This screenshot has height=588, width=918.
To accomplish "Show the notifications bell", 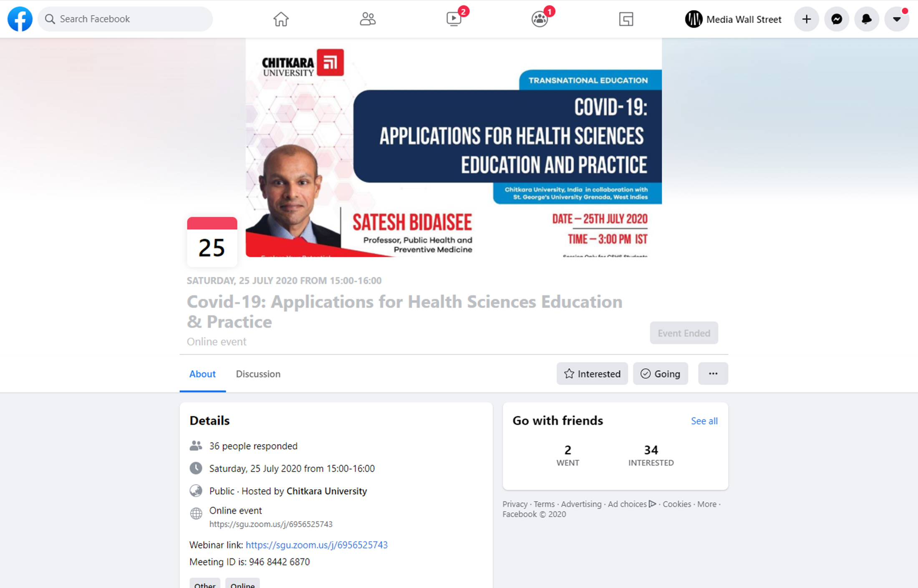I will pos(867,19).
